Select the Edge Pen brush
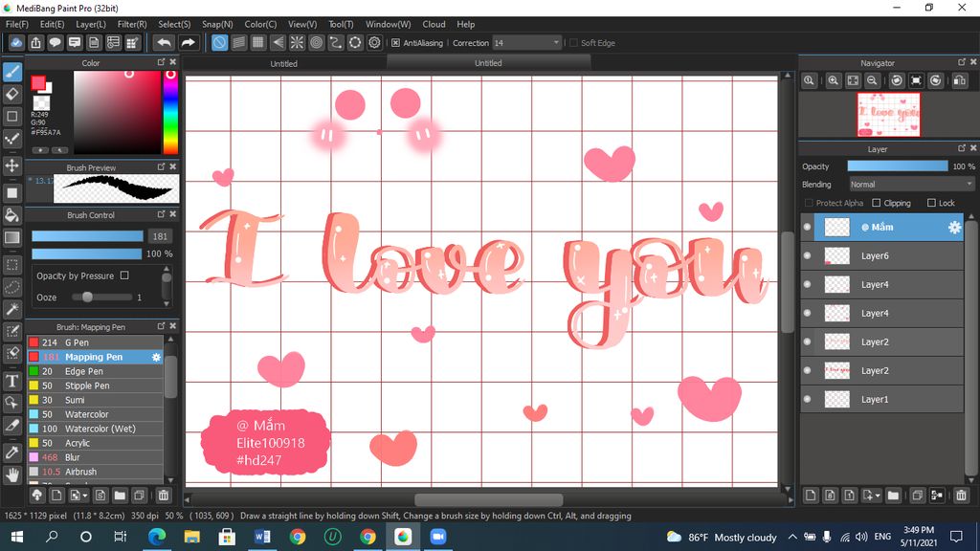 (x=95, y=371)
